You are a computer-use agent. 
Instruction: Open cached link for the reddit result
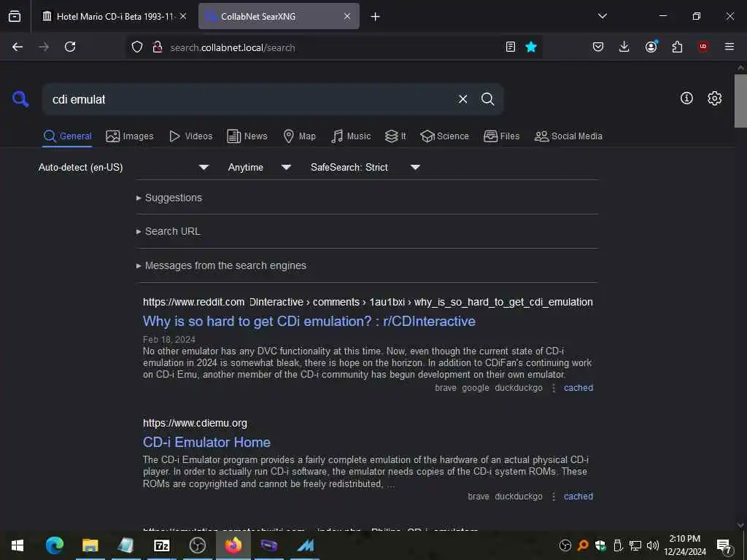pyautogui.click(x=578, y=388)
